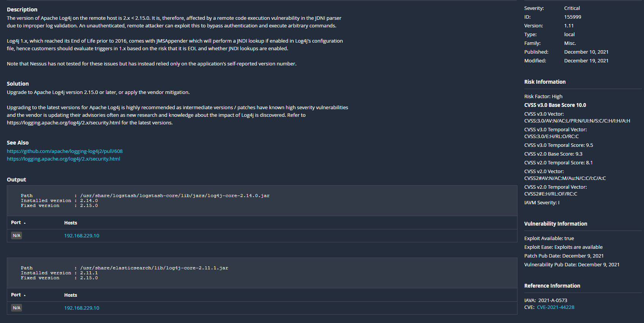
Task: Open host 192.168.229.10 under logstash output
Action: (82, 236)
